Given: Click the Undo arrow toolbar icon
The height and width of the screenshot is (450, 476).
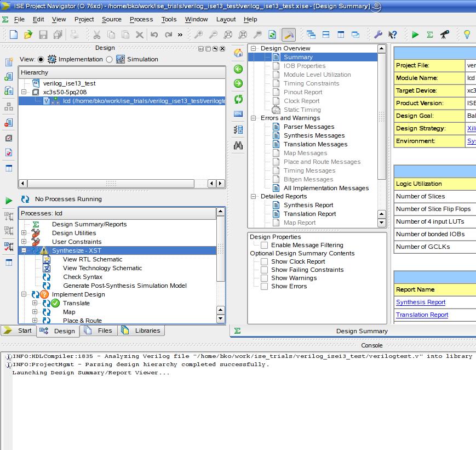Looking at the screenshot, I should [x=154, y=35].
